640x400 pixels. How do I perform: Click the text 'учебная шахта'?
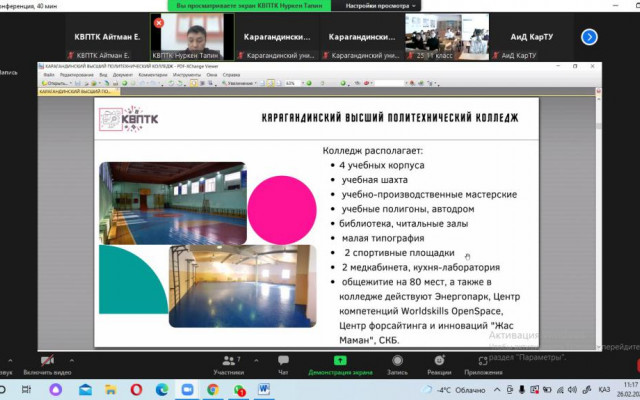375,180
